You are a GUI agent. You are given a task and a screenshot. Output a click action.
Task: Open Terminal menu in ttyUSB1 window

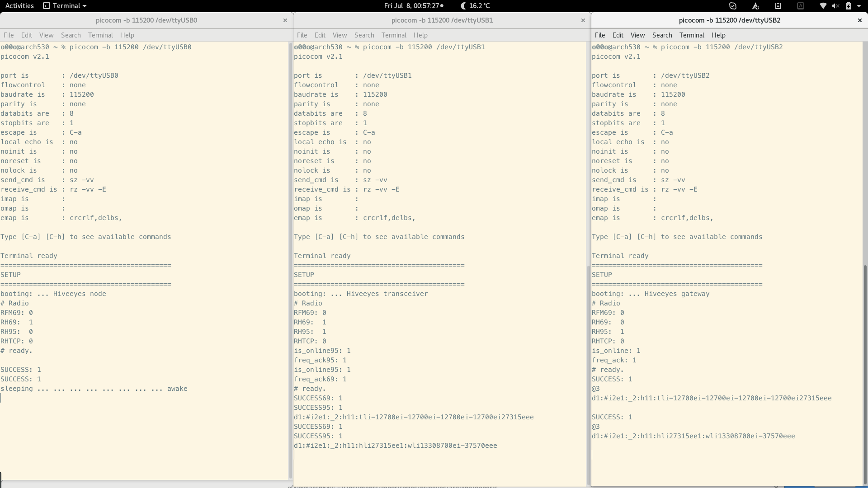(394, 35)
